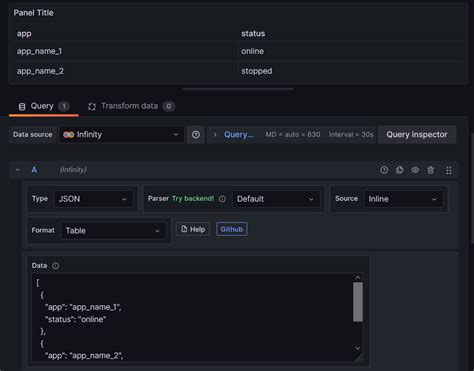This screenshot has width=474, height=371.
Task: Click Github button
Action: point(232,229)
